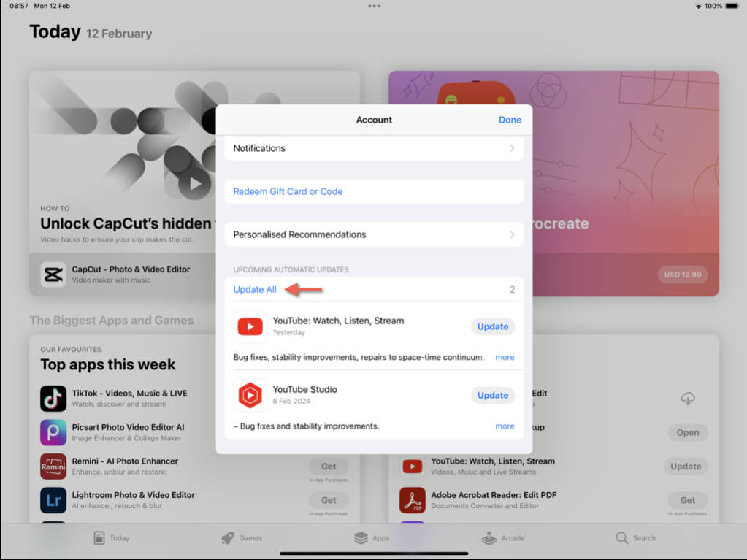The height and width of the screenshot is (560, 747).
Task: Select the Picsart app icon
Action: (53, 432)
